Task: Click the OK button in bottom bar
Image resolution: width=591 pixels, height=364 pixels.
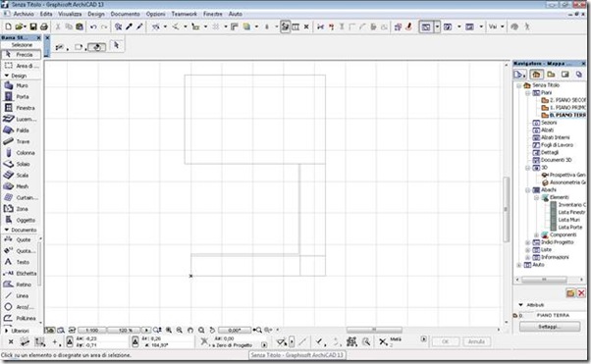Action: coord(445,341)
